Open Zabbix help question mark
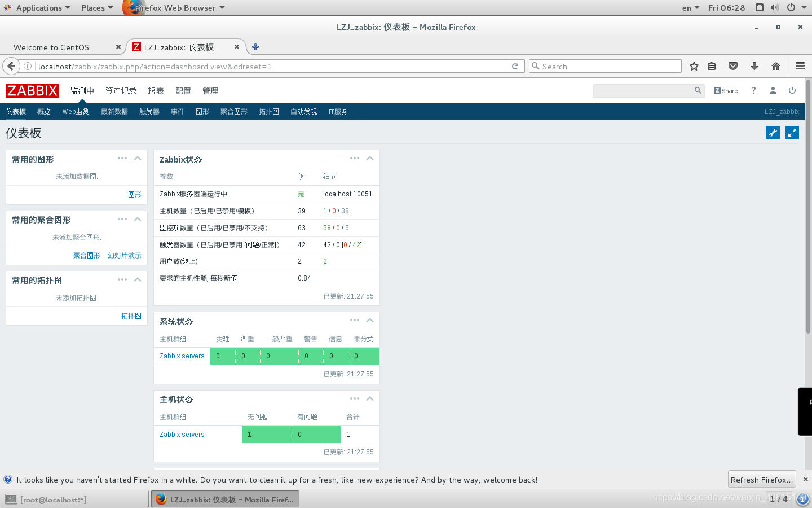 pos(754,90)
